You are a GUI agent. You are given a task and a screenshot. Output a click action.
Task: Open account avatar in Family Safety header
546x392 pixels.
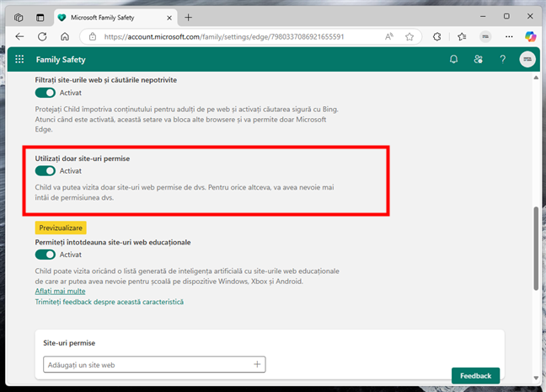[527, 59]
